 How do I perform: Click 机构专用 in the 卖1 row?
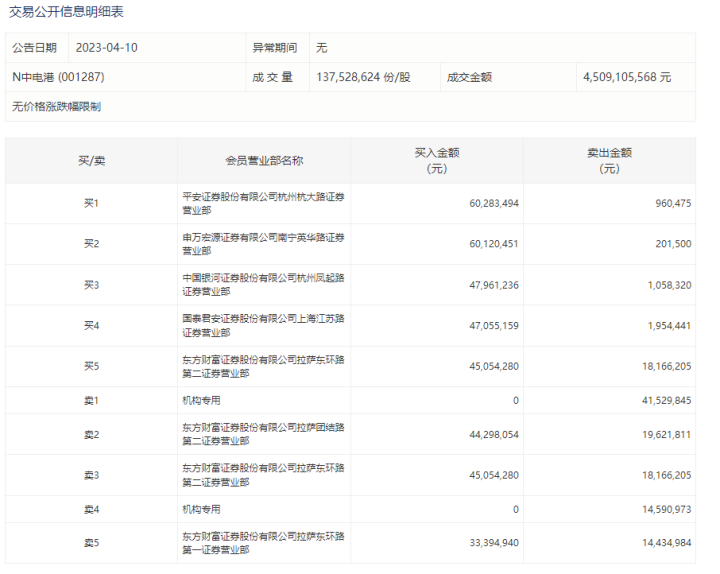[x=205, y=400]
